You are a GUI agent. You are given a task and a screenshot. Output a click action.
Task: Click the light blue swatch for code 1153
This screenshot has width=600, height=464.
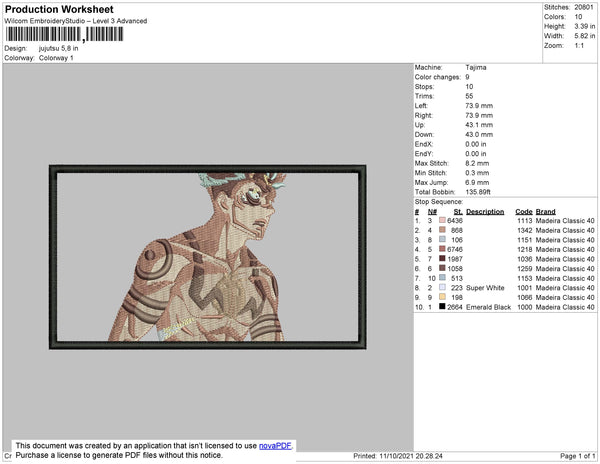(442, 278)
